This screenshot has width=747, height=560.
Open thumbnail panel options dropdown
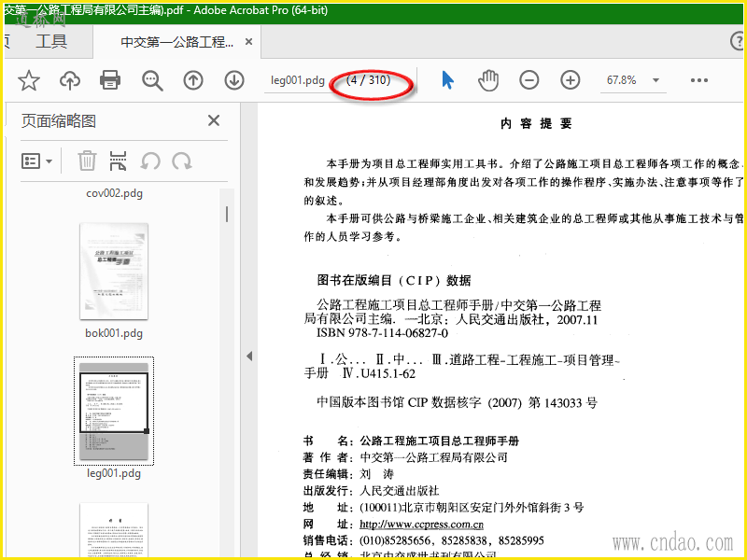(x=36, y=161)
